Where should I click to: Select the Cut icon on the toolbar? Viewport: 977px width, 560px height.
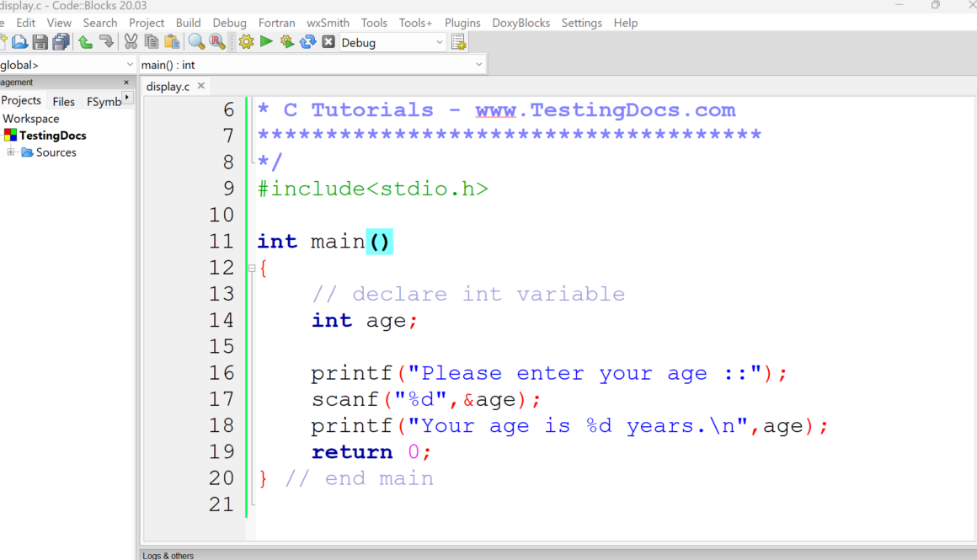(x=131, y=41)
